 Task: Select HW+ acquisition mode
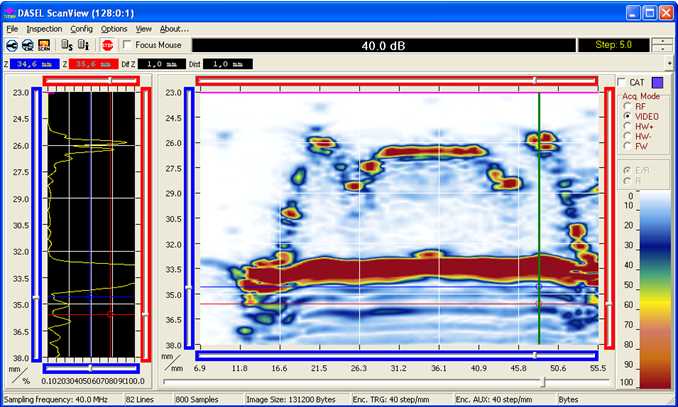(627, 126)
